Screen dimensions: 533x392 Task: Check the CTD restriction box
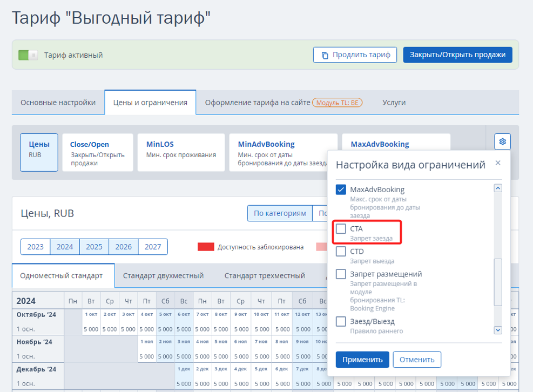click(341, 252)
